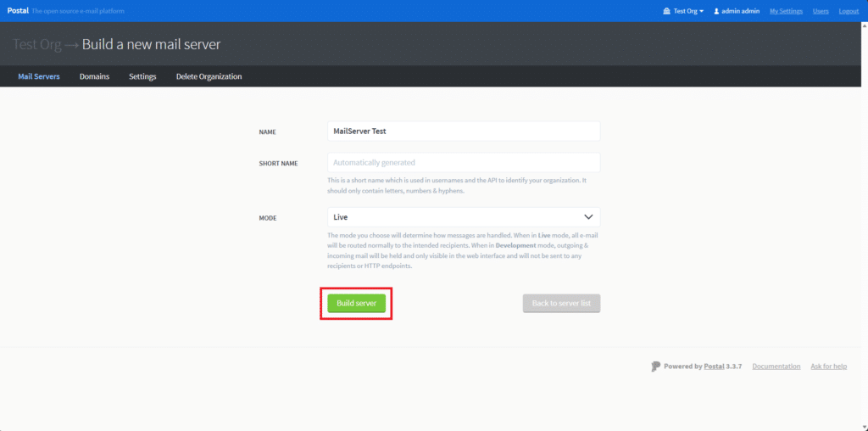Open the Settings tab
868x431 pixels.
[x=142, y=76]
